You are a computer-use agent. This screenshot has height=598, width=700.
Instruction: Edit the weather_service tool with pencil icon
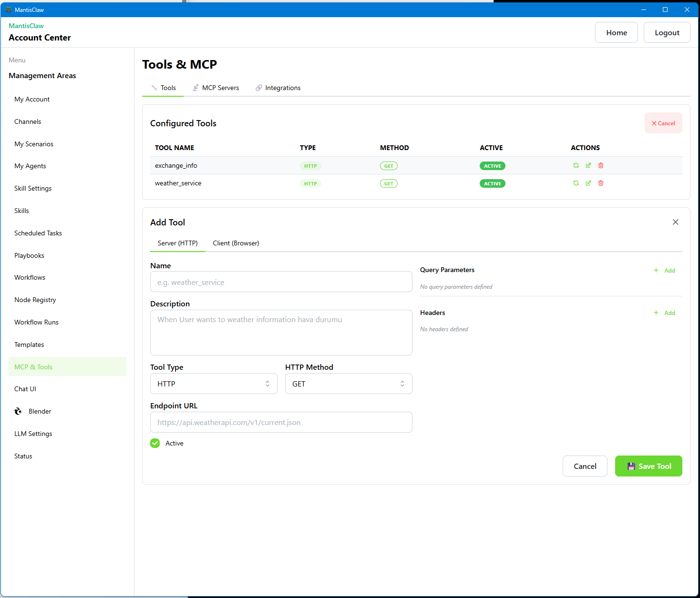[588, 183]
